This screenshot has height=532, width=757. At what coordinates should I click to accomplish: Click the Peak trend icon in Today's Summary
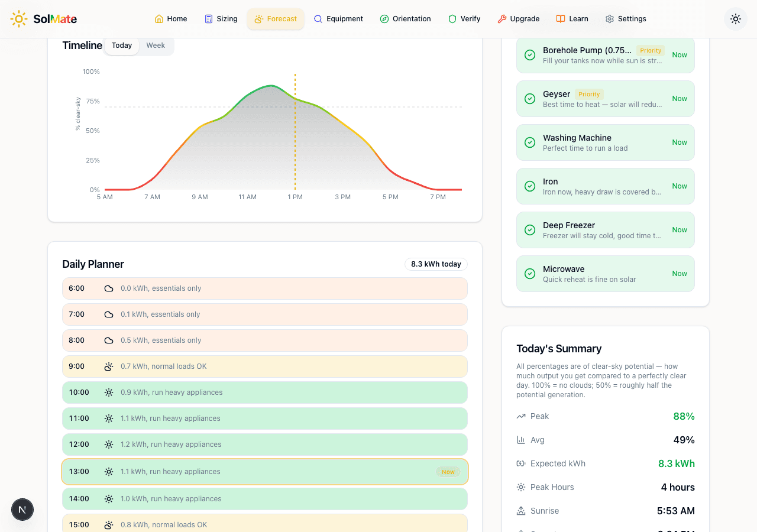pyautogui.click(x=521, y=416)
